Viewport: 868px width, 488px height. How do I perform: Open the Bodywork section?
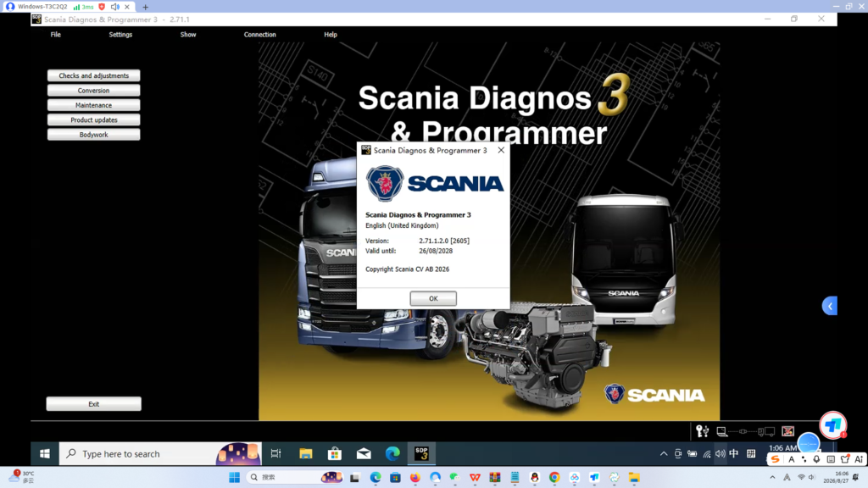(x=93, y=135)
